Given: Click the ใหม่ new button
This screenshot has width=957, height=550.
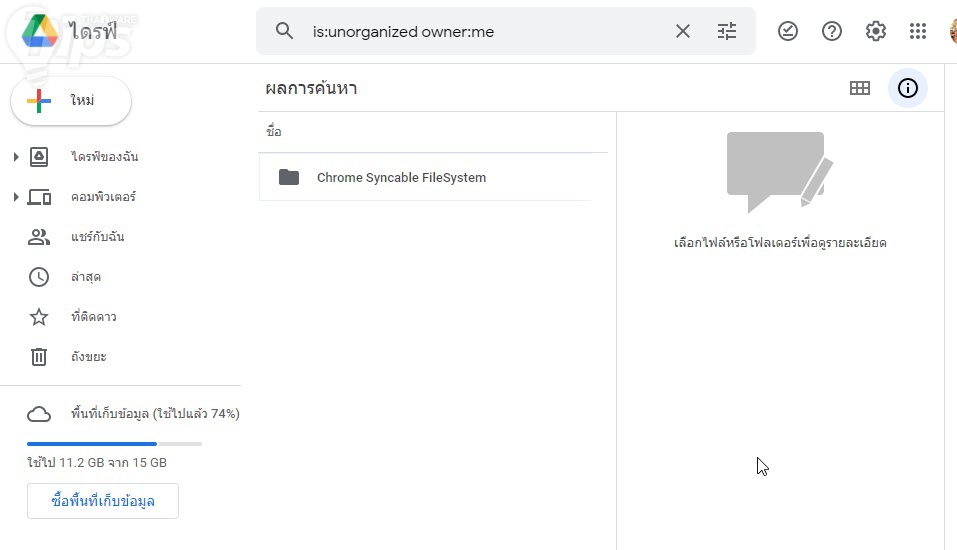Looking at the screenshot, I should [71, 101].
